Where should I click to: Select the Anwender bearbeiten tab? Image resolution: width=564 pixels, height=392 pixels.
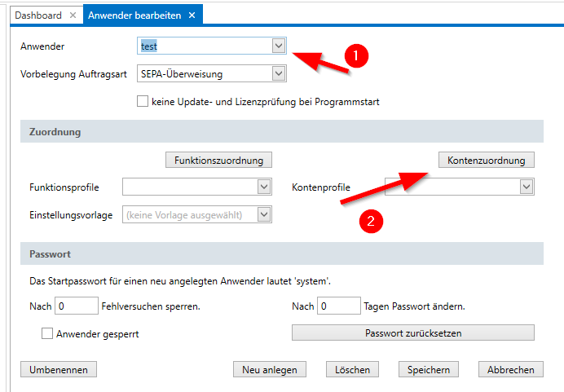tap(134, 15)
